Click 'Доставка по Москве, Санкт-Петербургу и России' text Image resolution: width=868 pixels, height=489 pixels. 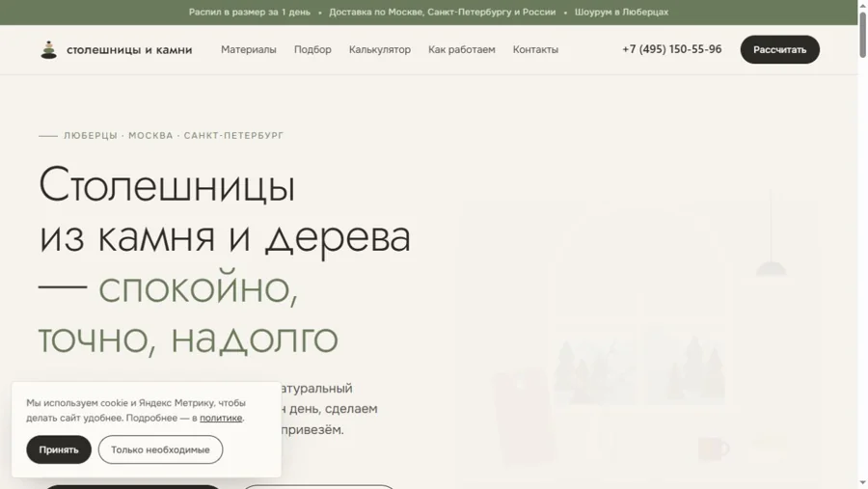[443, 13]
